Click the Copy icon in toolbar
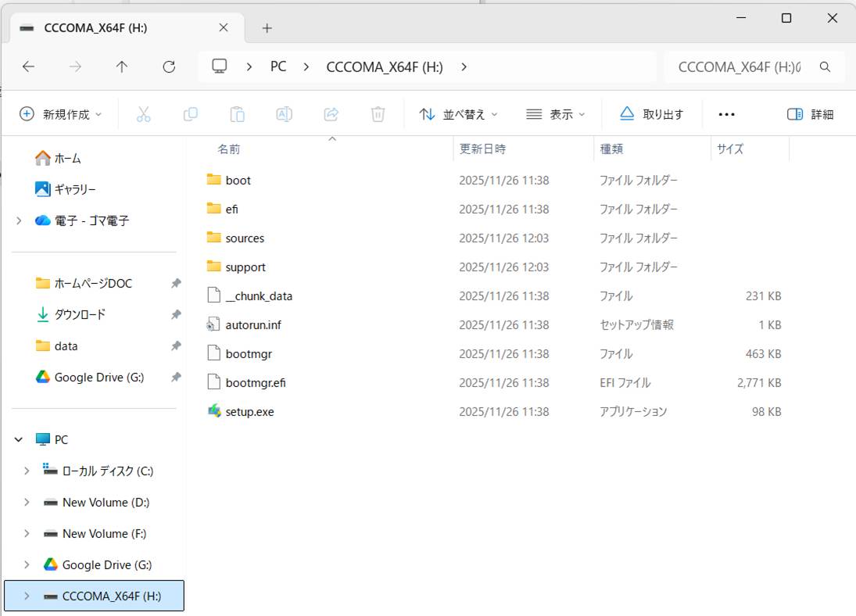Viewport: 856px width, 616px height. (190, 114)
